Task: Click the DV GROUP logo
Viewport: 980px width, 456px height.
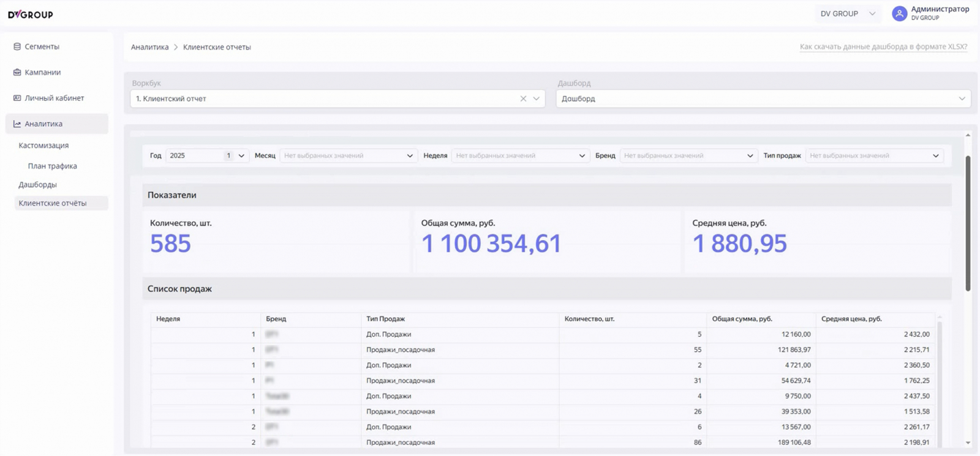Action: [x=31, y=14]
